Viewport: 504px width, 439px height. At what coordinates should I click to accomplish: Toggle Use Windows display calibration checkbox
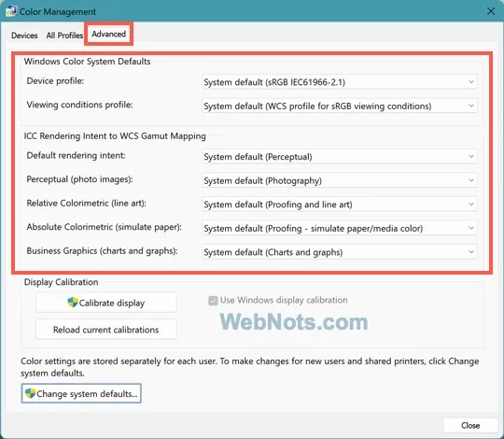tap(213, 301)
